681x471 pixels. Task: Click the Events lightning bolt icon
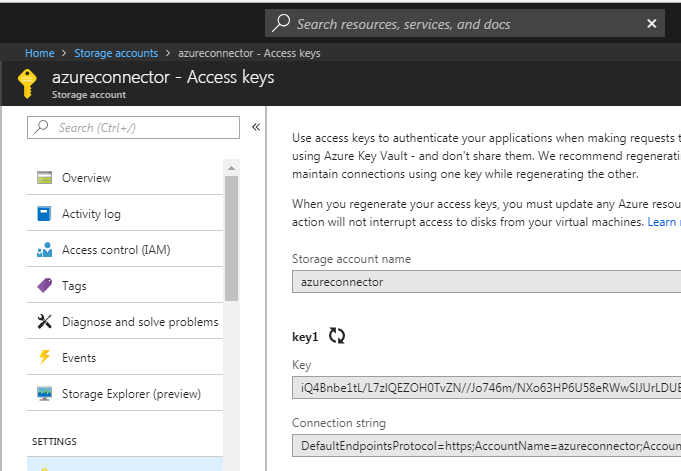click(x=44, y=358)
